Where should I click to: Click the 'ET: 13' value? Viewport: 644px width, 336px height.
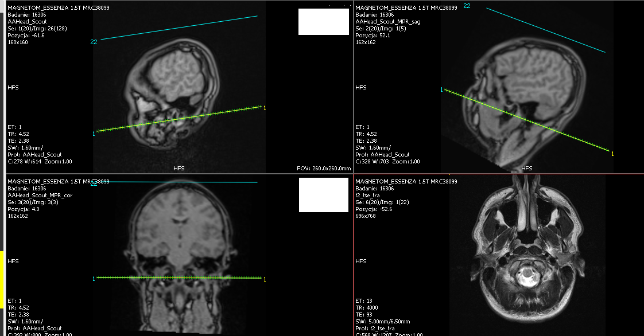point(364,300)
